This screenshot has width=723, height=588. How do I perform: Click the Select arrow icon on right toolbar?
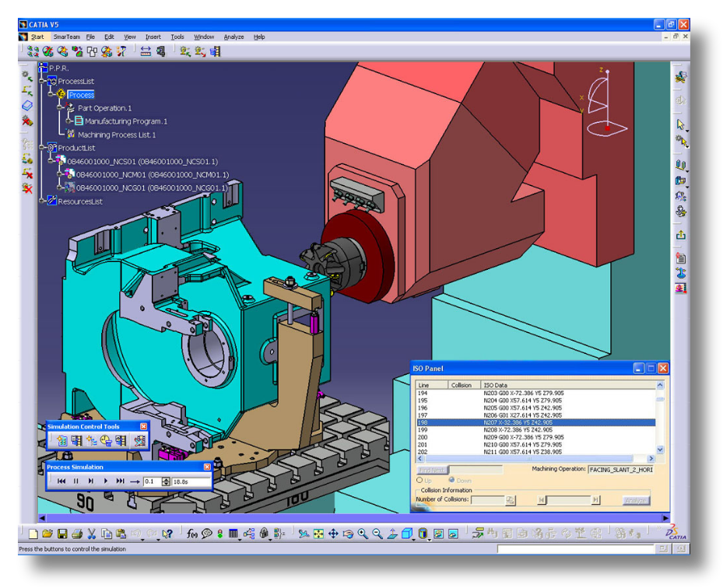click(680, 124)
